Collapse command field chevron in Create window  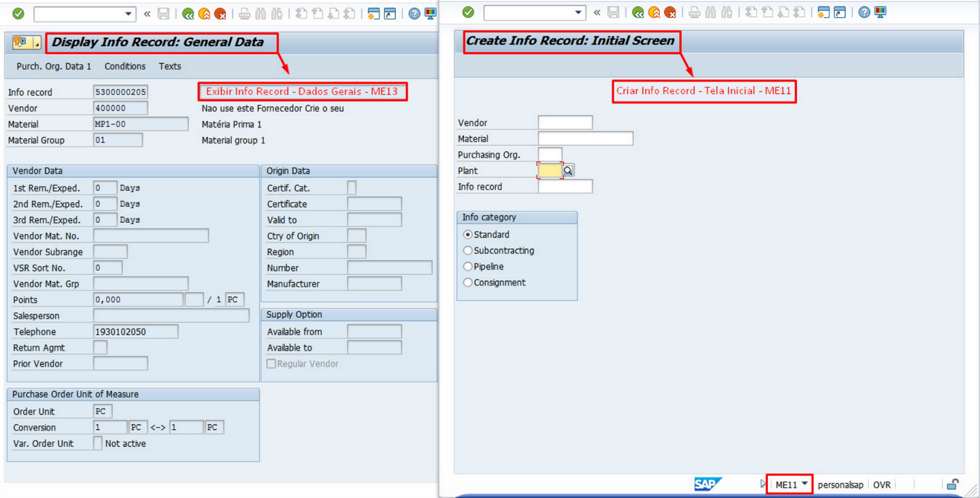597,13
